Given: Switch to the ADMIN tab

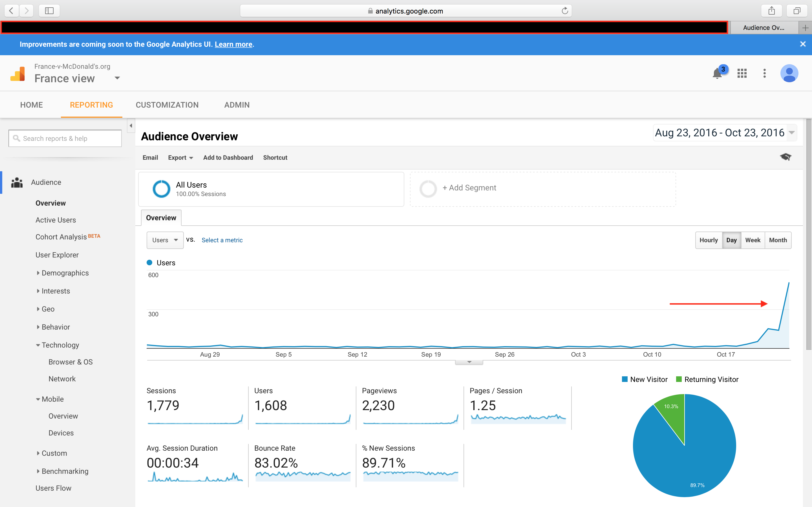Looking at the screenshot, I should click(237, 104).
